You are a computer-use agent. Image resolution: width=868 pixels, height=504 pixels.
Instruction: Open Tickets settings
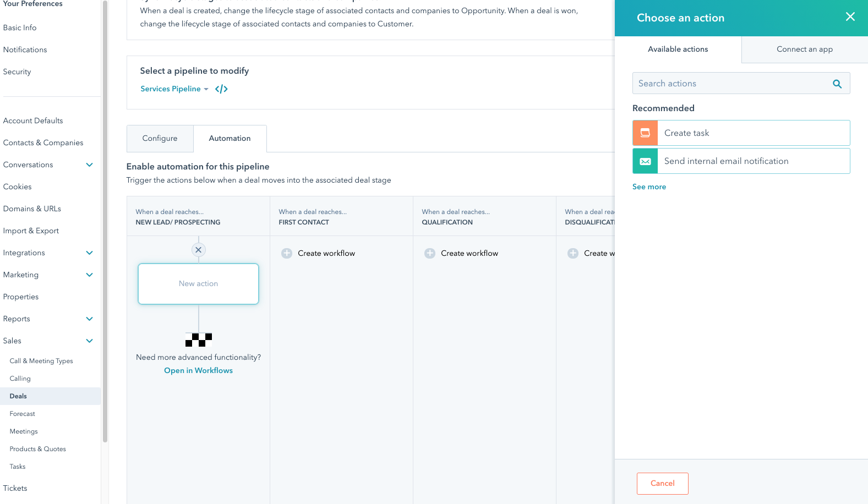tap(15, 488)
